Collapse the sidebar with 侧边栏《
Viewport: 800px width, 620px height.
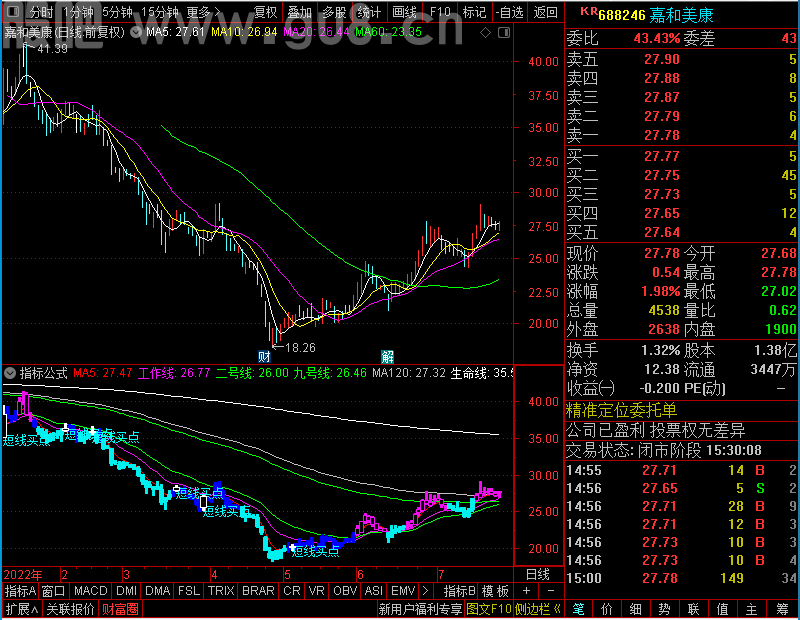[x=538, y=609]
